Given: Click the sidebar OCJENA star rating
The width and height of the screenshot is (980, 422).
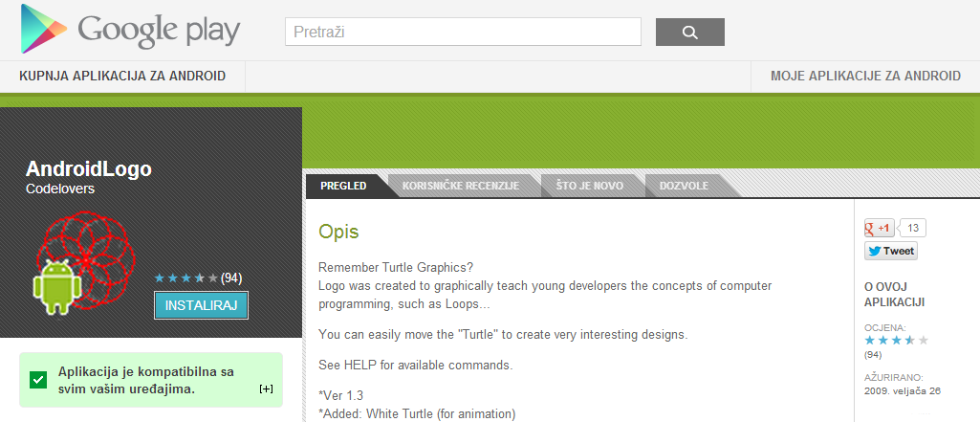Looking at the screenshot, I should point(896,340).
